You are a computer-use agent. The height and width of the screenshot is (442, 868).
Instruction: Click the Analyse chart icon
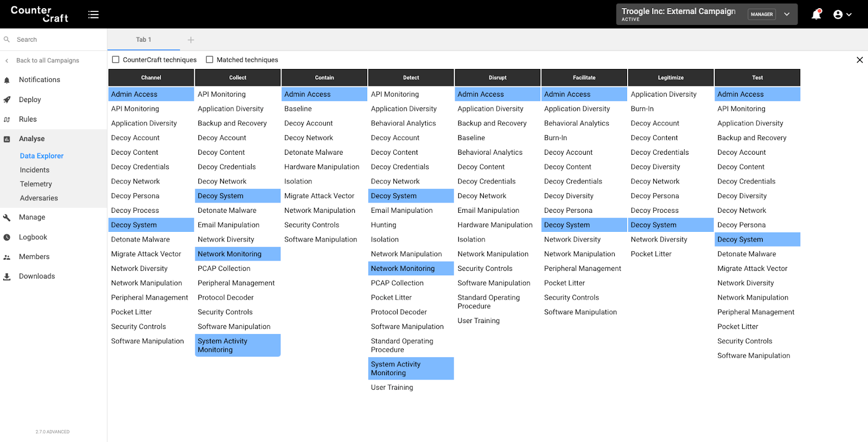pos(7,139)
